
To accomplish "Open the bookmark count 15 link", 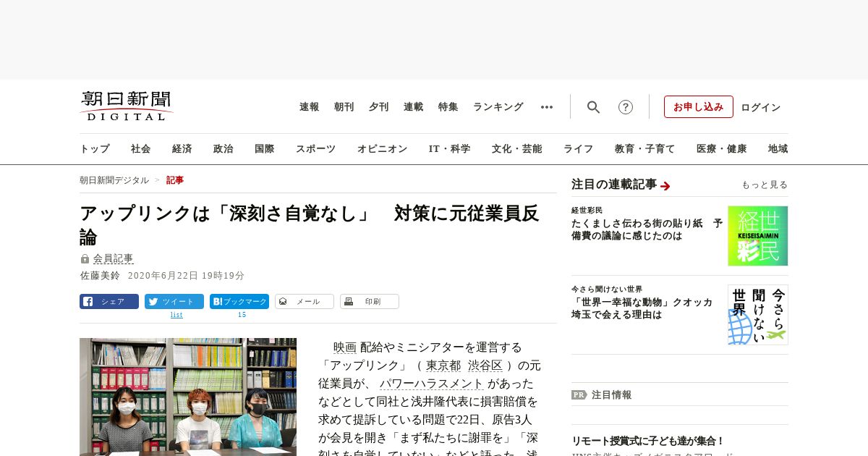I will point(242,315).
